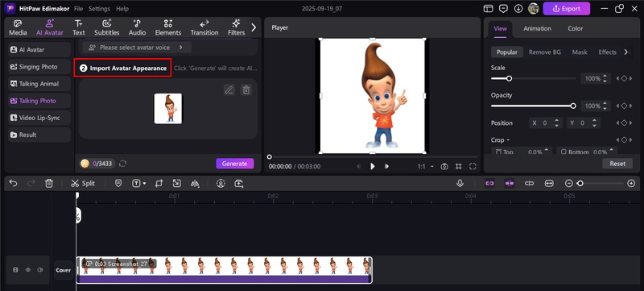Viewport: 644px width, 291px height.
Task: Change the layout with the layout icon
Action: (x=488, y=9)
